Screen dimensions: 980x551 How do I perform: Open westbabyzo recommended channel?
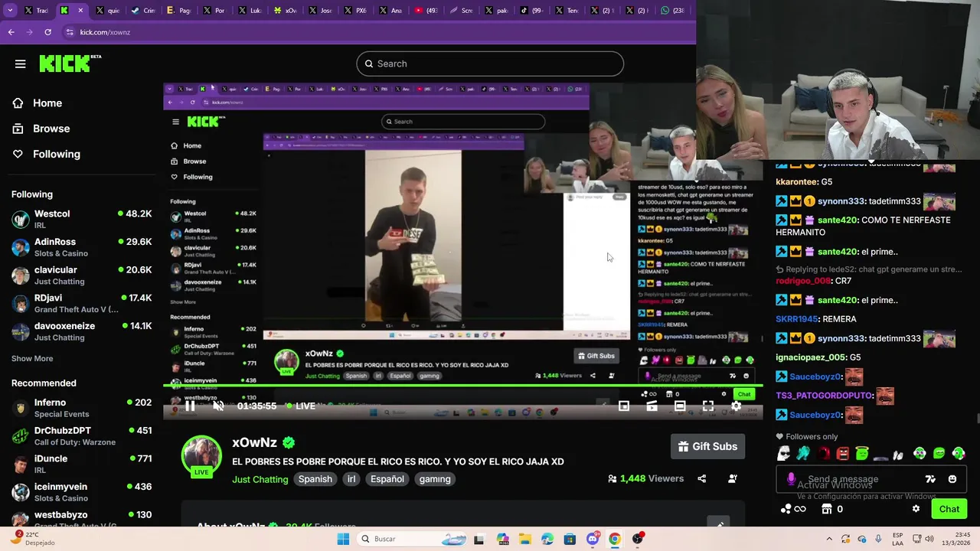pyautogui.click(x=81, y=518)
